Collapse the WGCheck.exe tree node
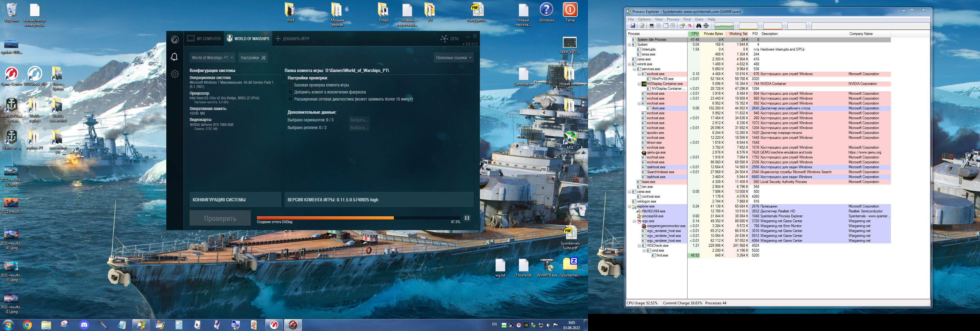 click(639, 246)
